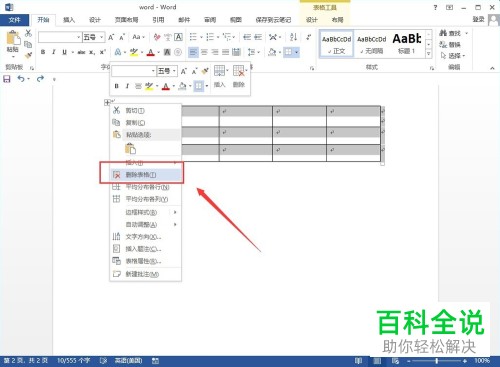Click the table move handle above table
This screenshot has height=367, width=500.
click(107, 102)
